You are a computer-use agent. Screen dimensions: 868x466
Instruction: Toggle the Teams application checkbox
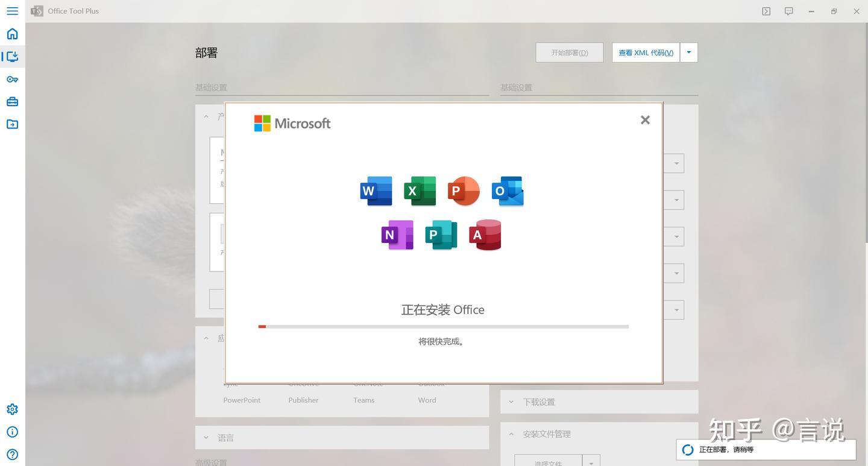(363, 400)
